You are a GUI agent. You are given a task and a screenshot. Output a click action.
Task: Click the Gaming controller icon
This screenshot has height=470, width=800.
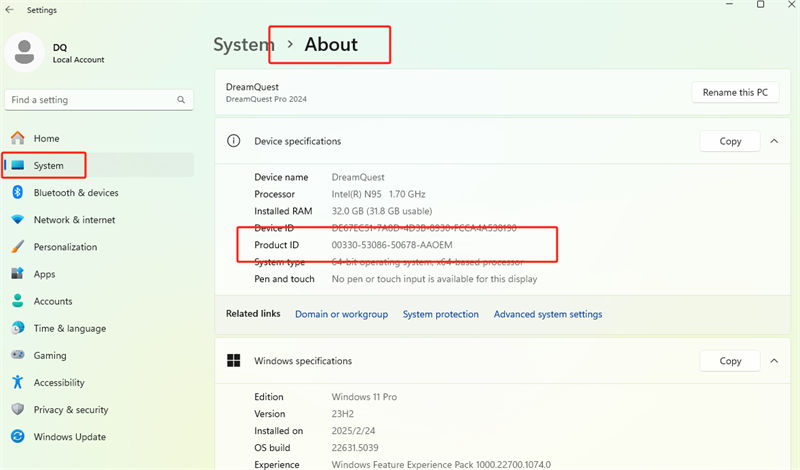18,355
